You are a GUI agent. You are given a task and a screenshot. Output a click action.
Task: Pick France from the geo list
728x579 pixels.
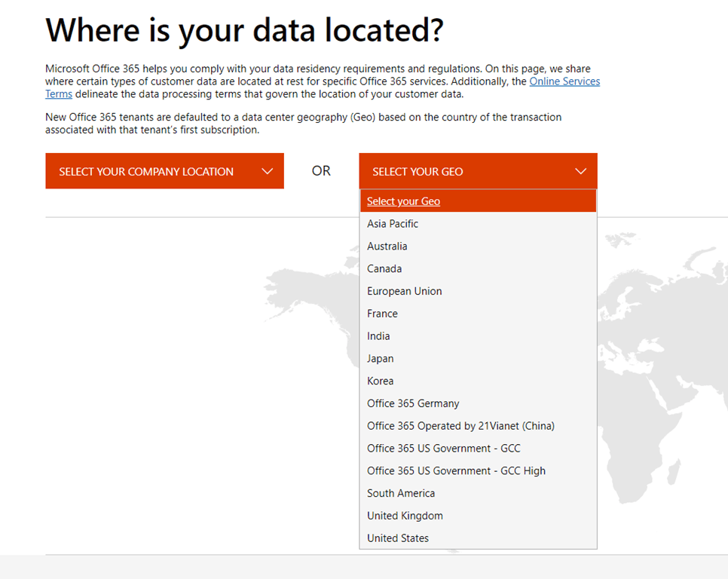(382, 314)
